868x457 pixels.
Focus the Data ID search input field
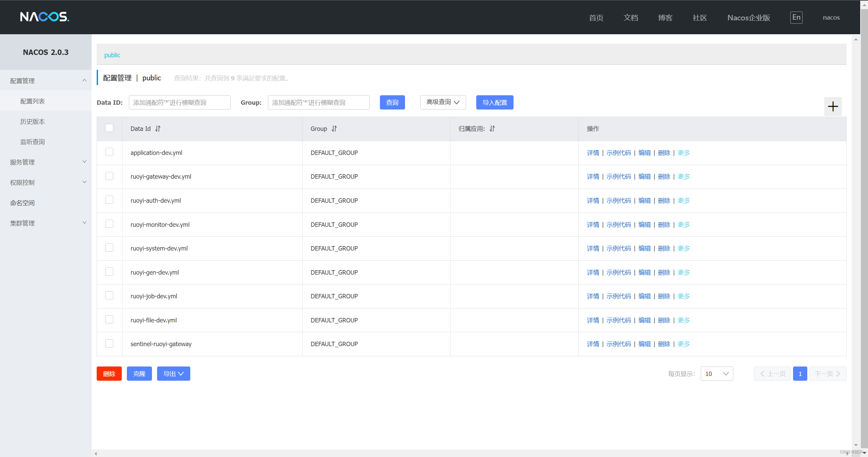click(x=179, y=102)
